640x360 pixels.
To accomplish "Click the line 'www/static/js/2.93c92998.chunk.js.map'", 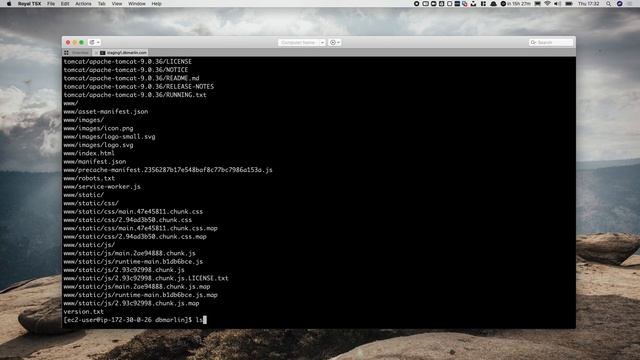I will [x=131, y=303].
